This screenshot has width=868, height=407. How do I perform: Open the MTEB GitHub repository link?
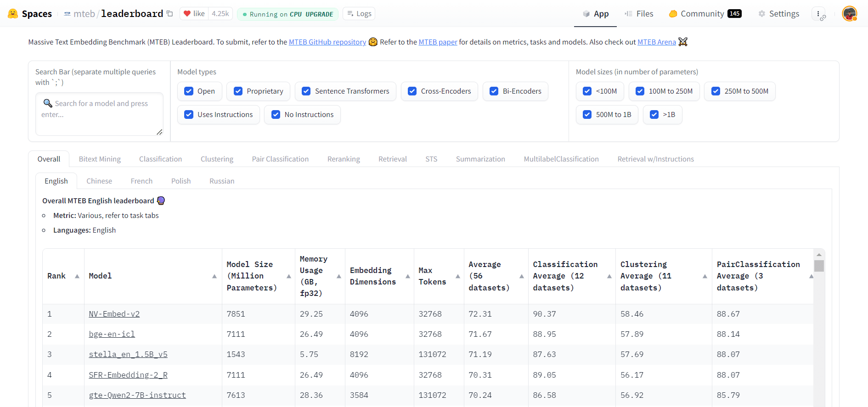coord(327,42)
